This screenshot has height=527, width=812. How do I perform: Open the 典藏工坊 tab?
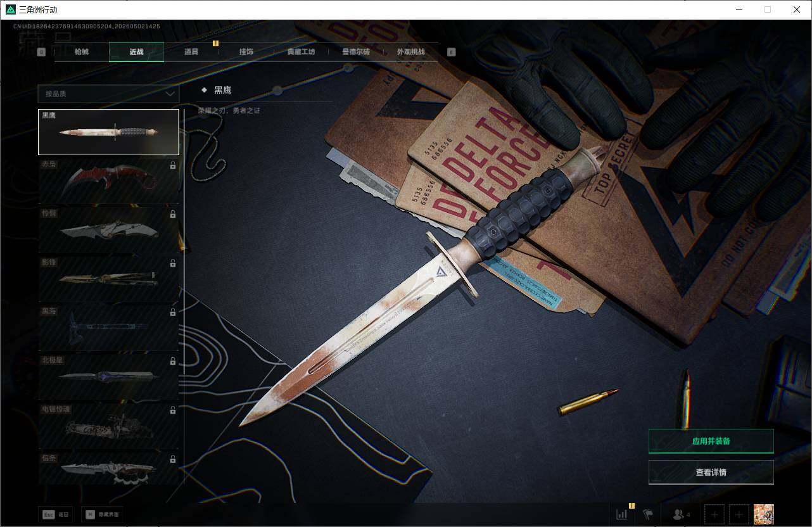point(301,52)
